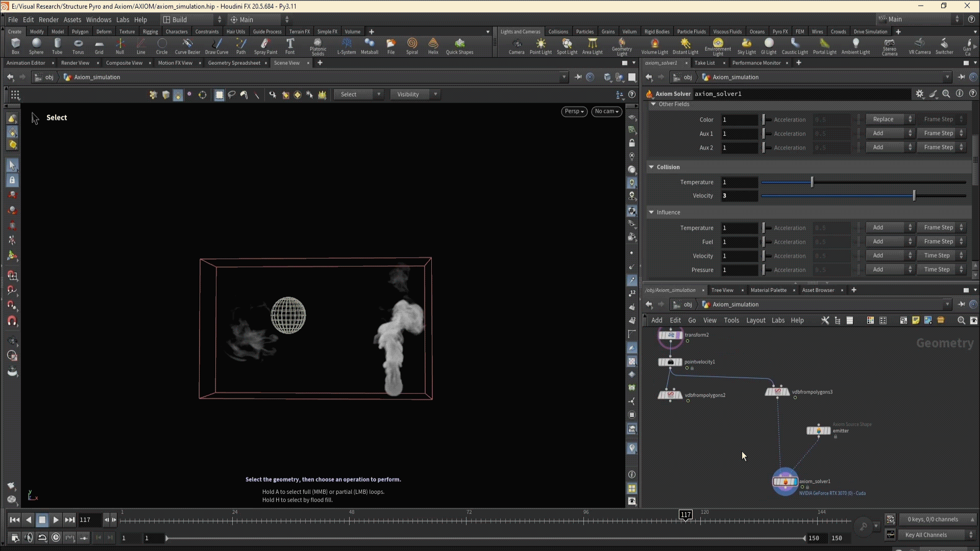
Task: Switch to Geometry Spreadsheet tab
Action: [x=234, y=63]
